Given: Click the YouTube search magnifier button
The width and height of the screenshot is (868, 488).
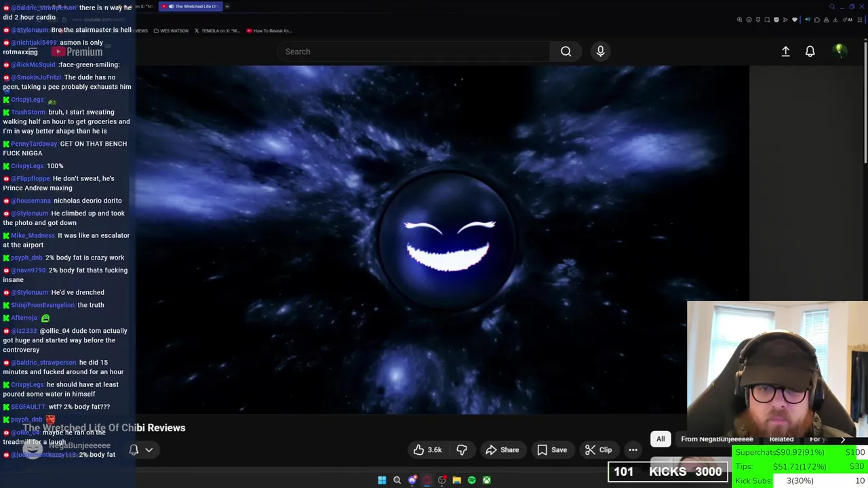Looking at the screenshot, I should 566,52.
